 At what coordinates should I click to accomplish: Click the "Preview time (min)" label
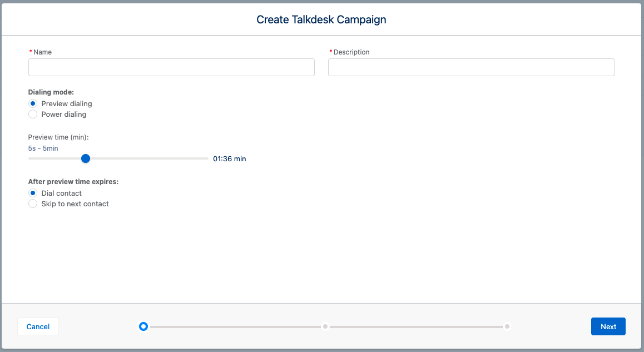pos(59,137)
